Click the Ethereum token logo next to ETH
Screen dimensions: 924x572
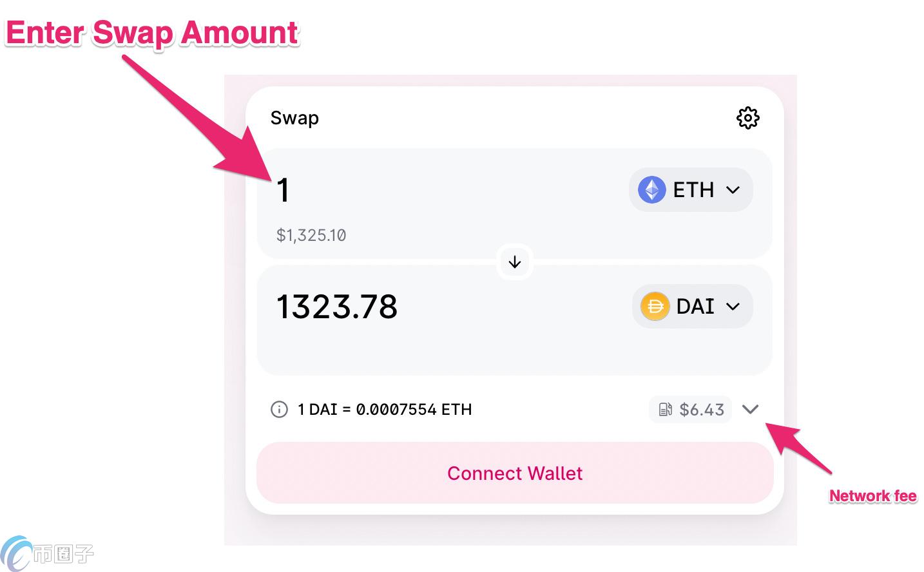[651, 189]
